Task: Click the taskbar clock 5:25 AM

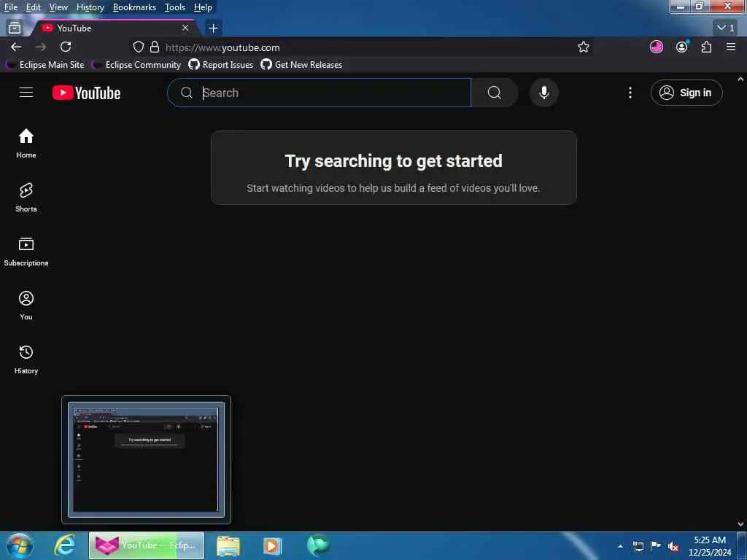Action: click(709, 540)
